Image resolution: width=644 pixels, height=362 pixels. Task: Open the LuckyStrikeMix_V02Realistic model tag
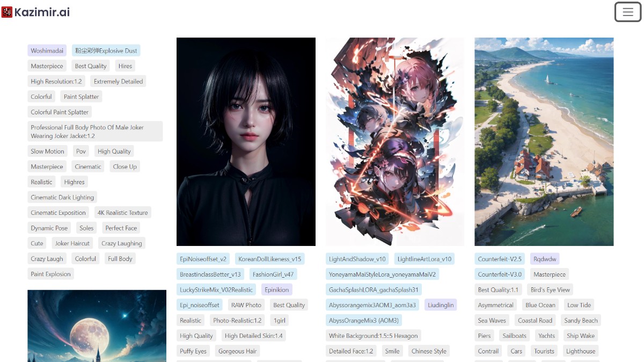pos(216,289)
